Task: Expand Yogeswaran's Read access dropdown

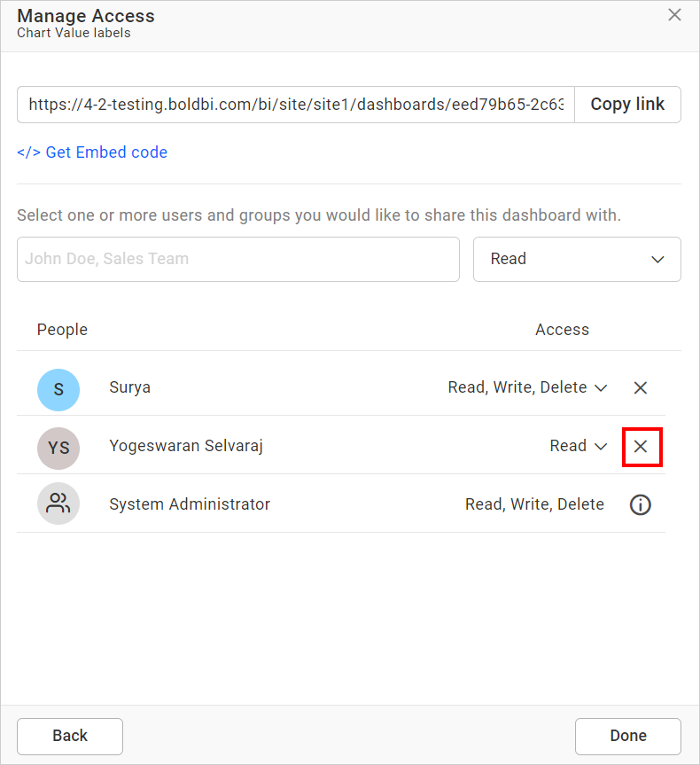Action: point(579,446)
